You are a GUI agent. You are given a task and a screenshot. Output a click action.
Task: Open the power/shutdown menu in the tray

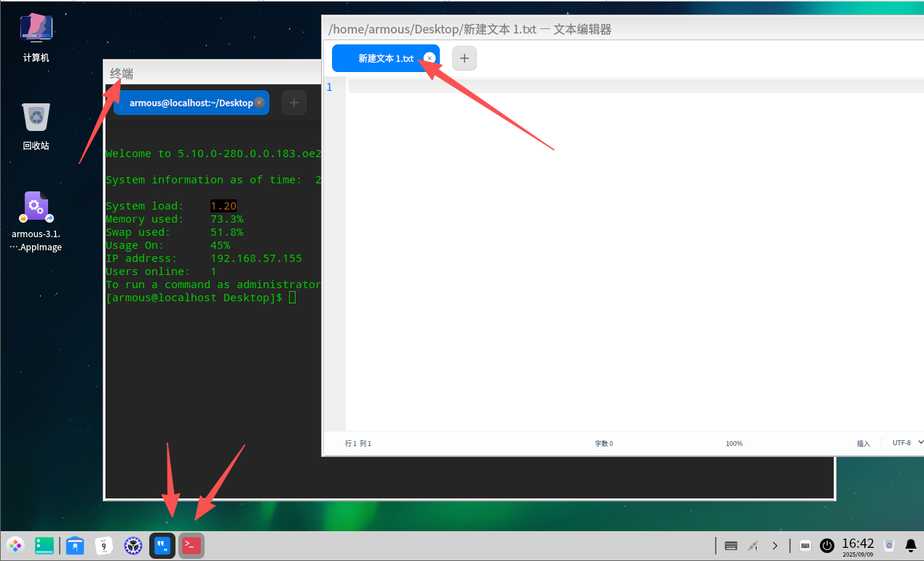[x=827, y=545]
